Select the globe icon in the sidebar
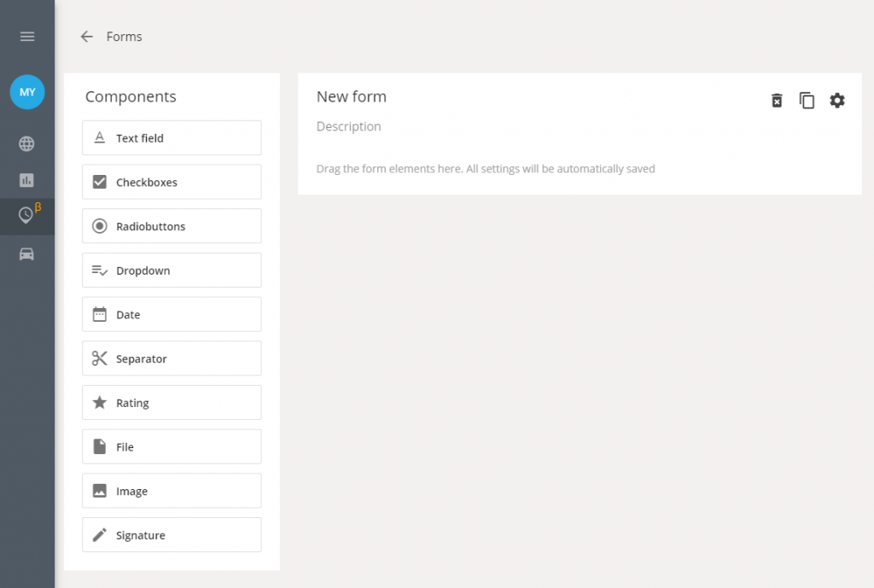Image resolution: width=874 pixels, height=588 pixels. (x=26, y=143)
